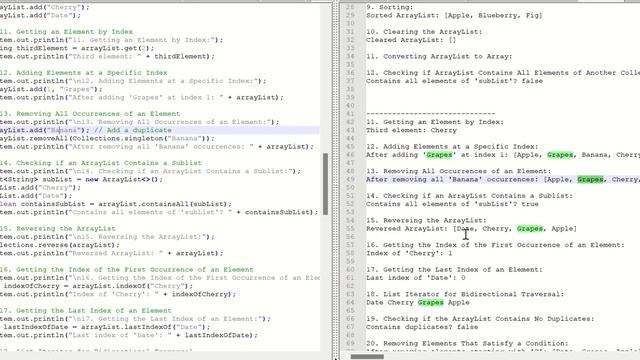Screen dimensions: 640x360
Task: Click output line '20. Removing Elements That Satisfy a Condition:'
Action: 467,343
